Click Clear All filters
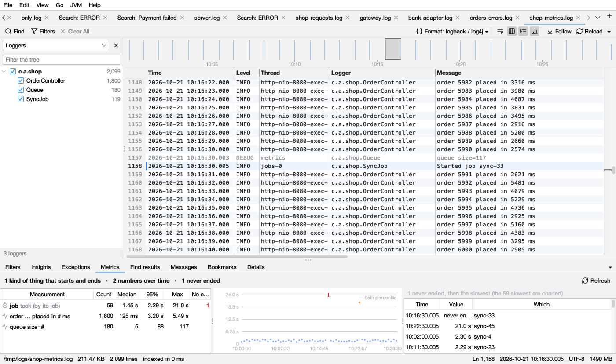Image resolution: width=616 pixels, height=364 pixels. [75, 31]
